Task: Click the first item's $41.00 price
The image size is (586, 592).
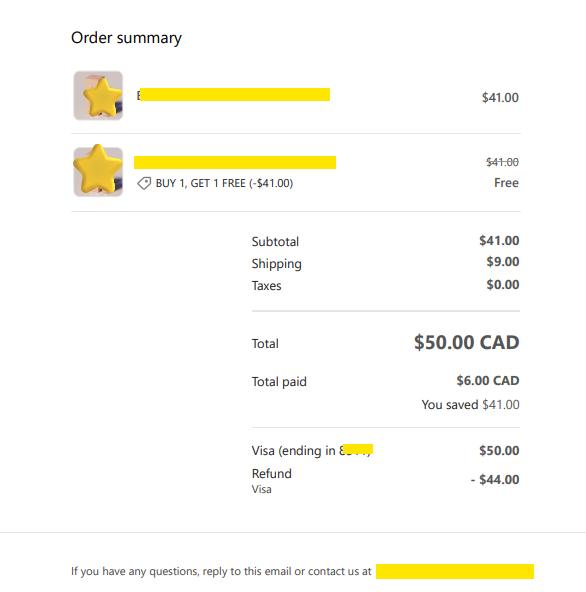Action: [500, 98]
